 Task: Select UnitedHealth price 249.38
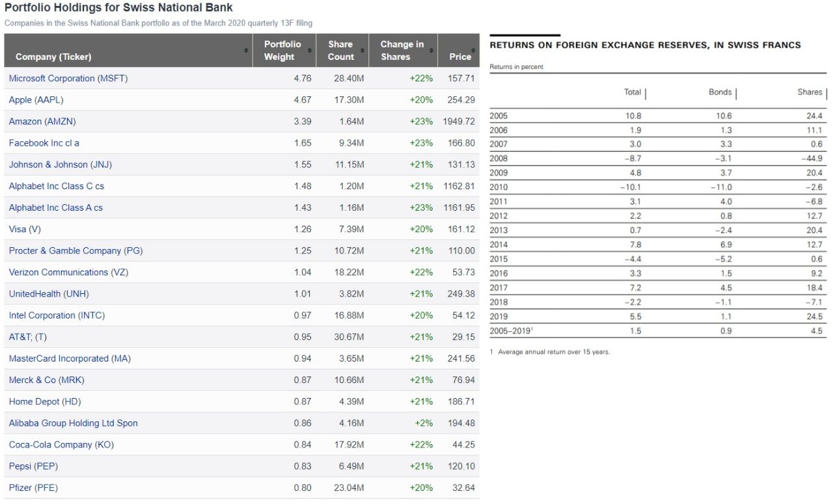[x=461, y=293]
